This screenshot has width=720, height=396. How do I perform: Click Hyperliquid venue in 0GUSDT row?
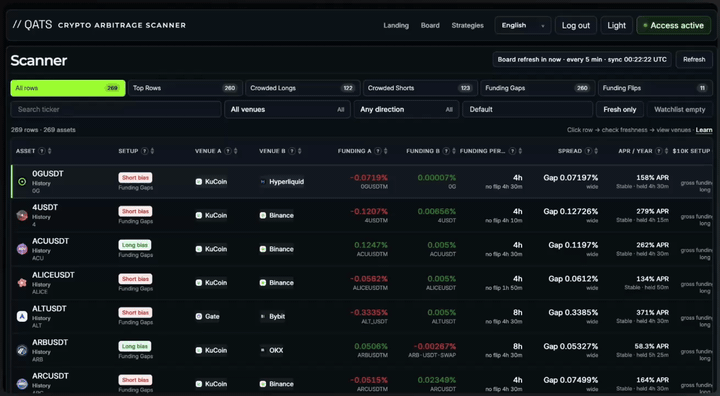[282, 182]
